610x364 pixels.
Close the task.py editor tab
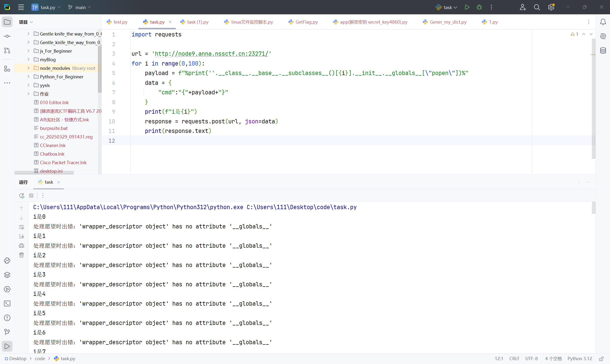170,22
